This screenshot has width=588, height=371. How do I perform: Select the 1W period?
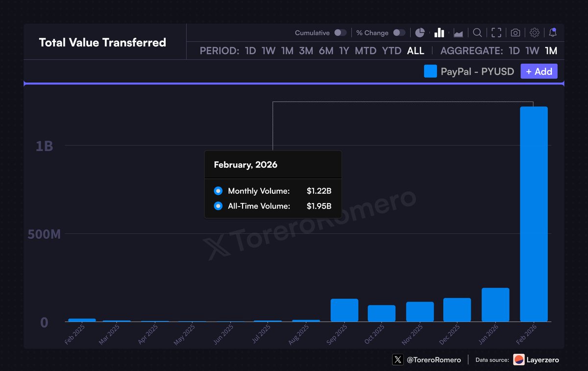tap(268, 51)
